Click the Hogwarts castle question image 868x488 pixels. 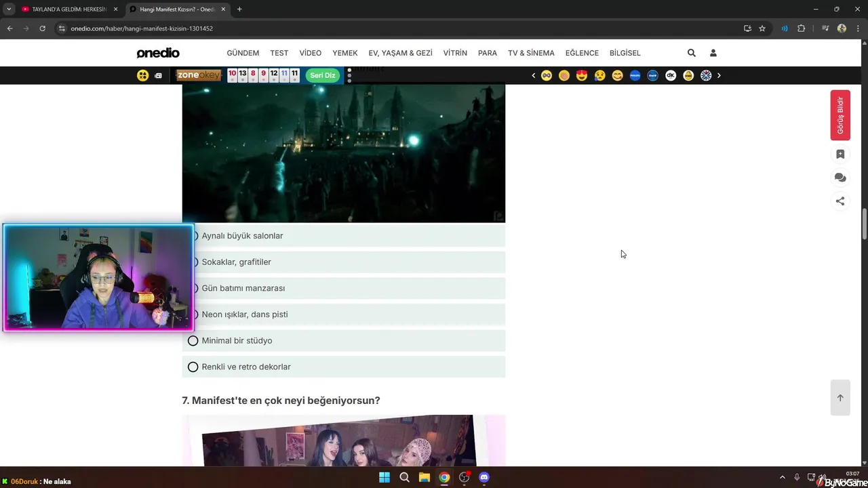point(344,153)
